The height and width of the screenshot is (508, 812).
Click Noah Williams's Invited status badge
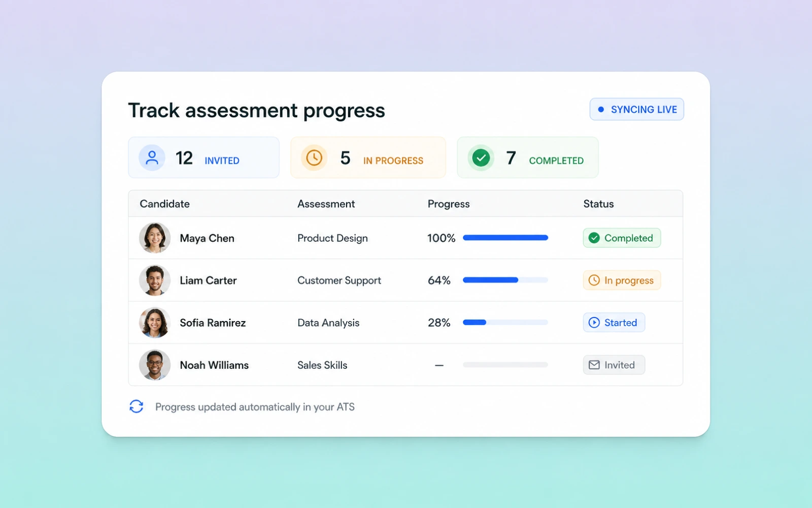[614, 365]
